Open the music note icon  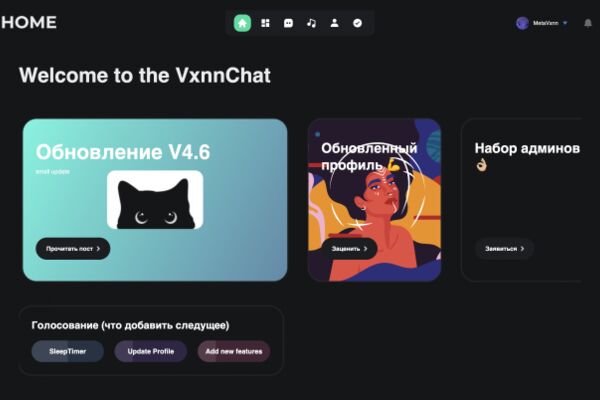[311, 23]
